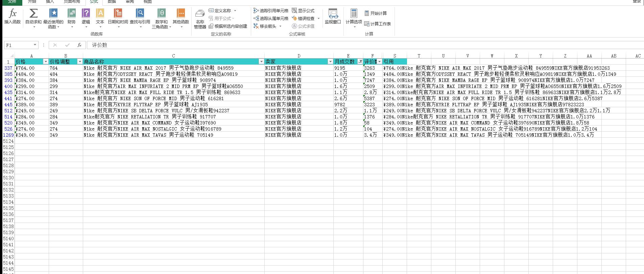Screen dimensions: 644x274
Task: Expand the Define Name (定义名称) dropdown arrow
Action: point(235,11)
